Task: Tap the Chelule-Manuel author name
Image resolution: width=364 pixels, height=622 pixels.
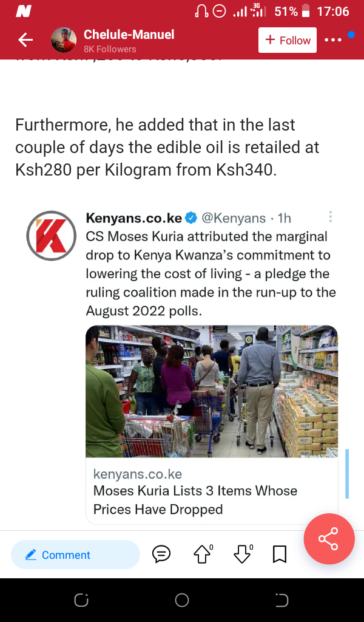Action: click(x=129, y=35)
